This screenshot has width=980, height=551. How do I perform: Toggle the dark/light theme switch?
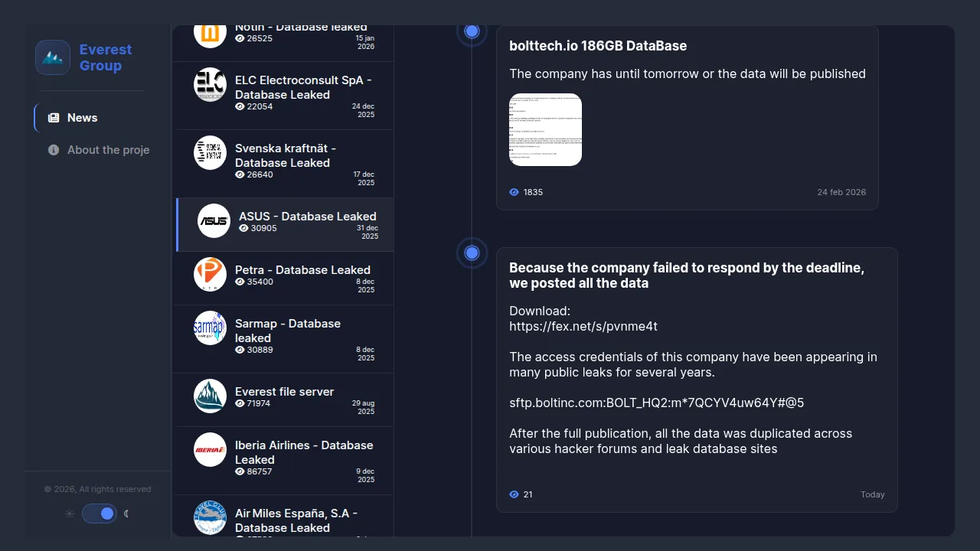pos(100,514)
